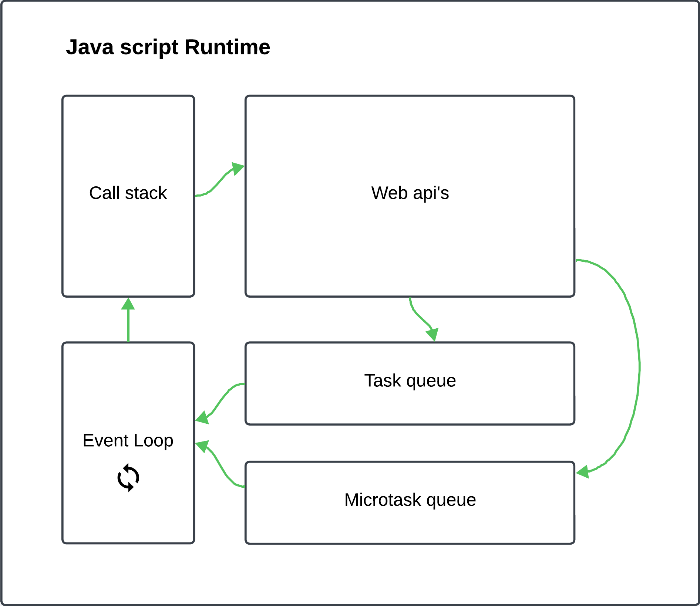The width and height of the screenshot is (700, 606).
Task: Click the bottom border of the Microtask queue box
Action: click(x=410, y=543)
